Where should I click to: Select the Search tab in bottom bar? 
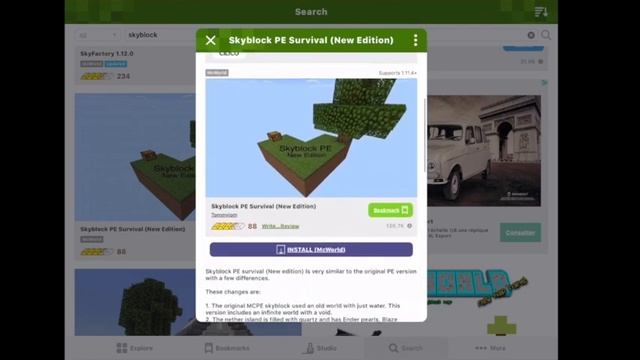pyautogui.click(x=406, y=348)
